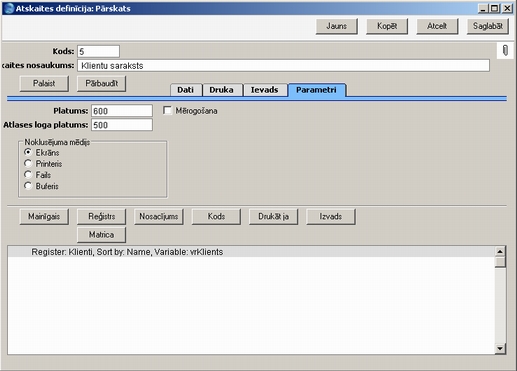Click the Kods button in lower row
The image size is (517, 371).
216,217
